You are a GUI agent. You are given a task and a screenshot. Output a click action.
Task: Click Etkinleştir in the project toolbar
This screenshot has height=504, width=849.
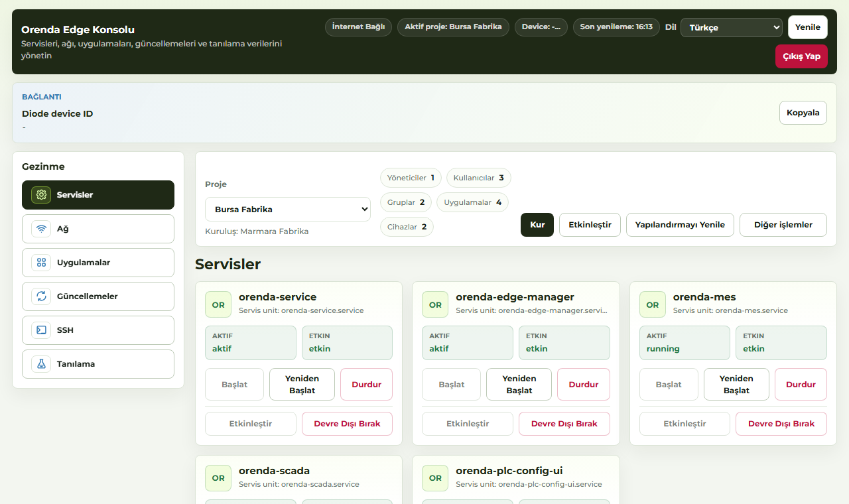590,225
